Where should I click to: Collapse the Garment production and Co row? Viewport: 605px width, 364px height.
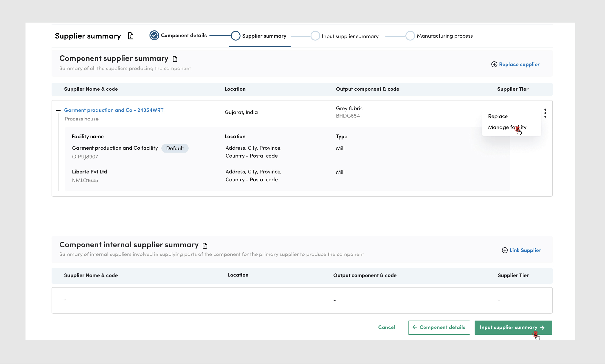(x=58, y=110)
